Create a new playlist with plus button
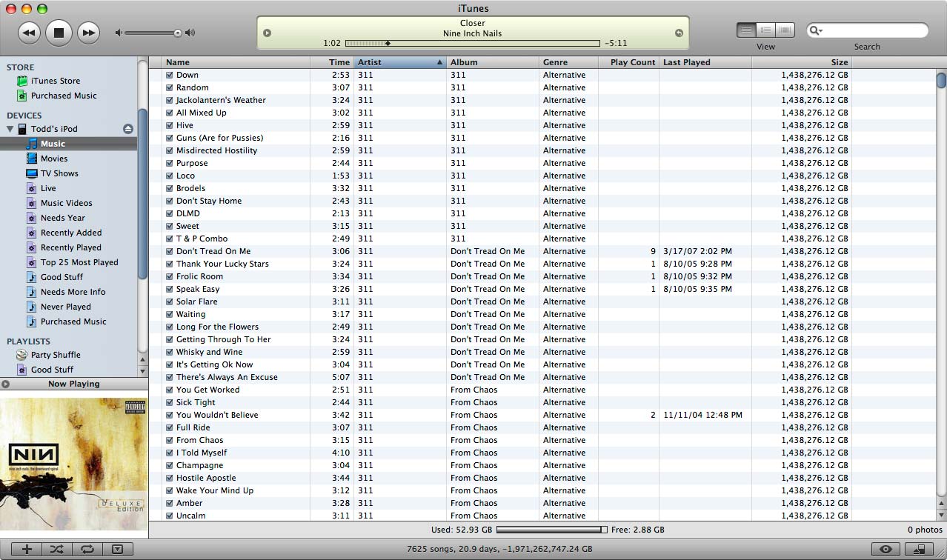Screen dimensions: 947x560 [x=27, y=549]
